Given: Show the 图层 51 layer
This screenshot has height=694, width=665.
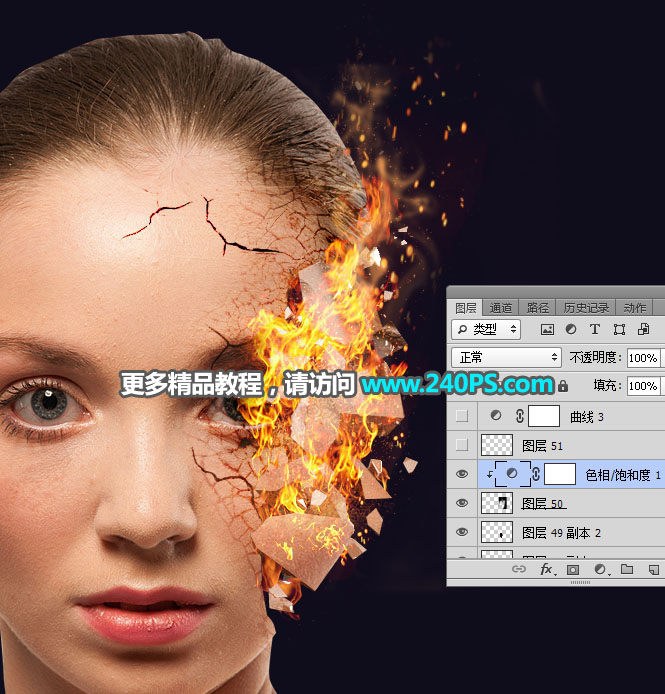Looking at the screenshot, I should 462,444.
